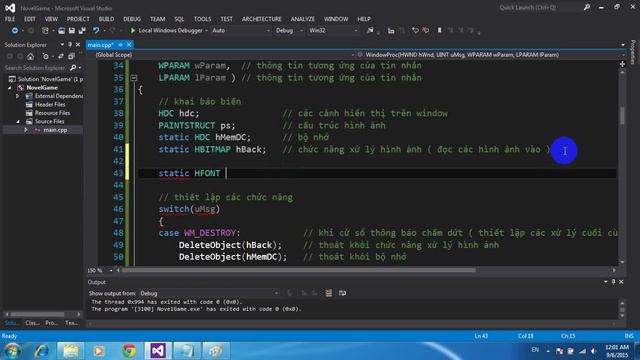Close the Output panel
This screenshot has height=360, width=640.
pyautogui.click(x=621, y=282)
